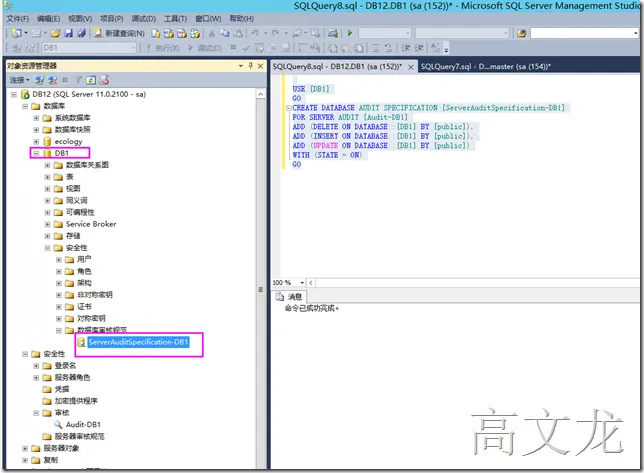Click the Uncomment Lines icon
Image resolution: width=644 pixels, height=473 pixels.
coord(388,48)
